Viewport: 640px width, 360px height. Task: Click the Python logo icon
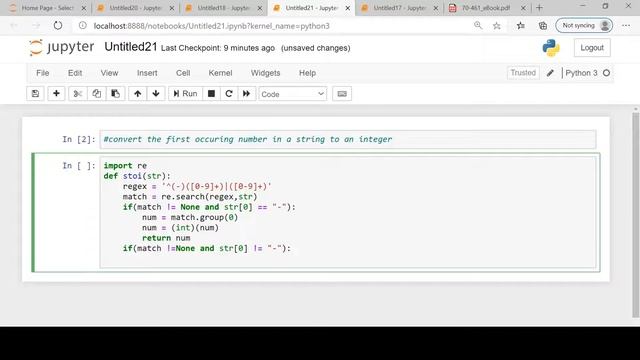click(551, 48)
